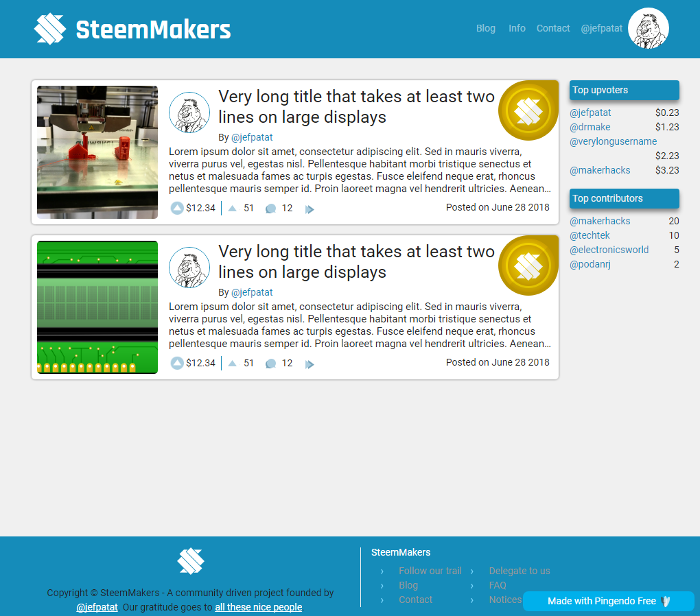Viewport: 700px width, 616px height.
Task: Click @makerhacks in Top contributors
Action: click(600, 221)
